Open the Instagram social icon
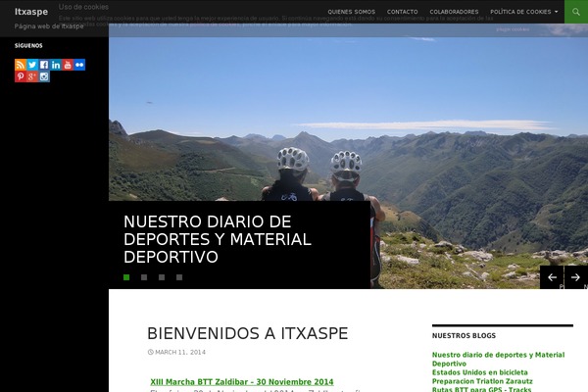 coord(44,76)
